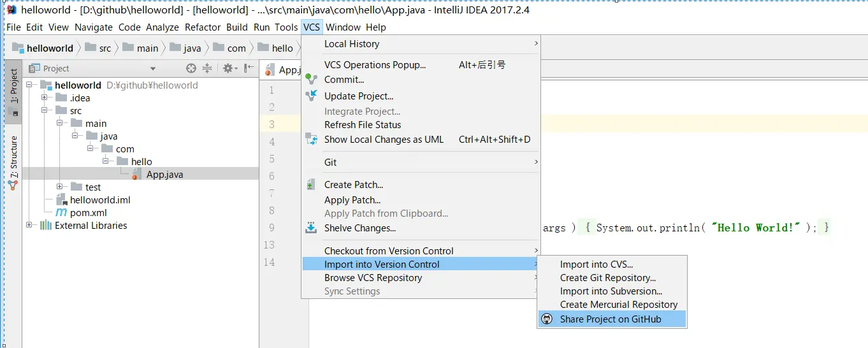Expand the .idea folder node
Image resolution: width=868 pixels, height=348 pixels.
click(45, 98)
